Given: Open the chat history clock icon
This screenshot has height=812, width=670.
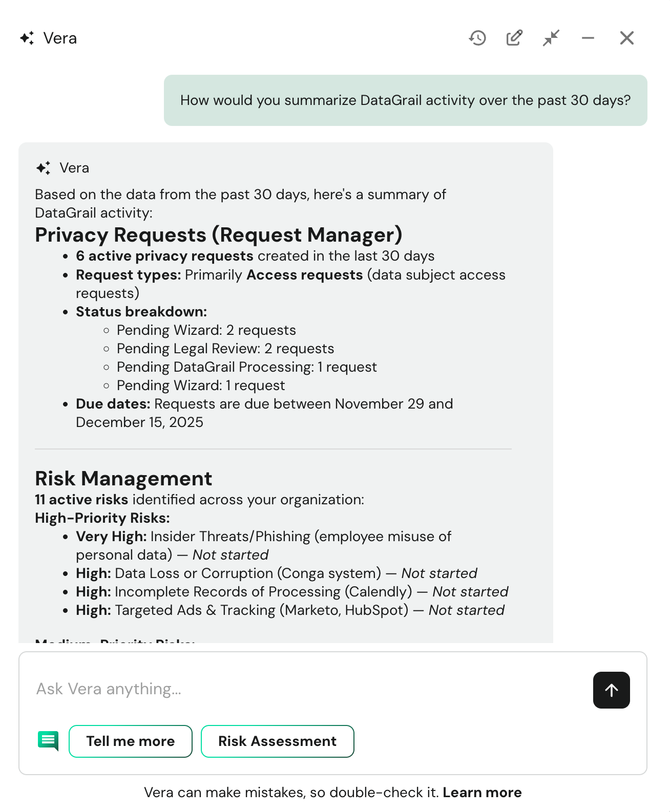Looking at the screenshot, I should [477, 38].
